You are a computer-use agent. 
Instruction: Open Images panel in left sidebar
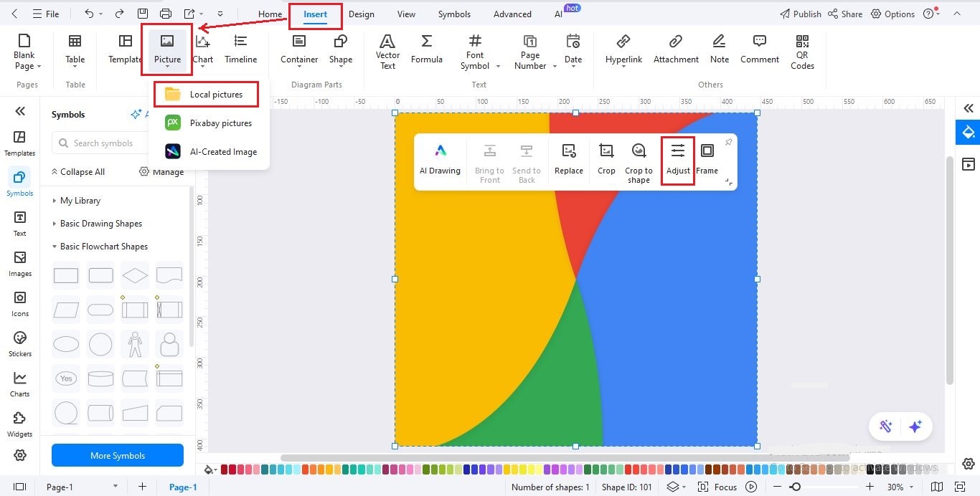click(19, 264)
